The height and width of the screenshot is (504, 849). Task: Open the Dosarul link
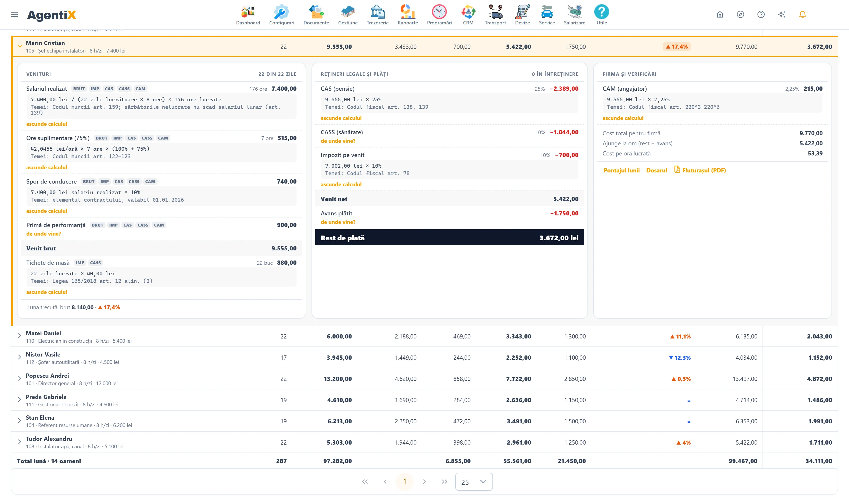(x=656, y=171)
